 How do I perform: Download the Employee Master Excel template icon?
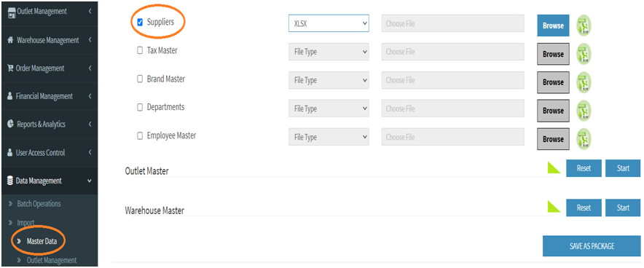click(584, 138)
